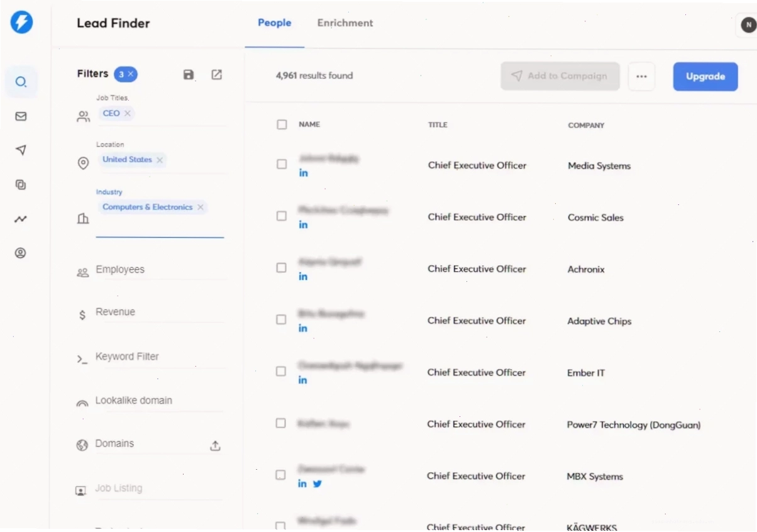The width and height of the screenshot is (757, 532).
Task: Focus the Industry filter input field
Action: (x=160, y=228)
